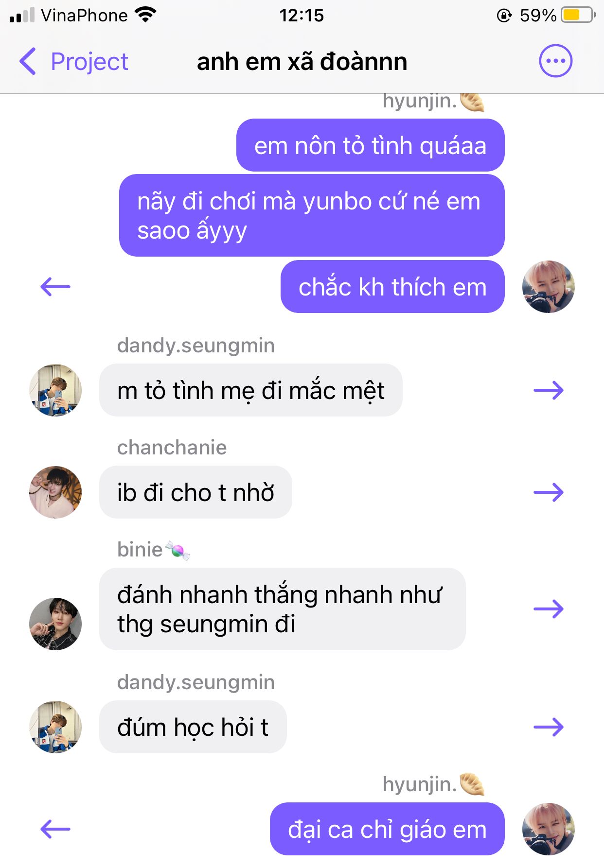
Task: Tap hyunjin's avatar next to 'chắc kh thích em'
Action: coord(549,287)
